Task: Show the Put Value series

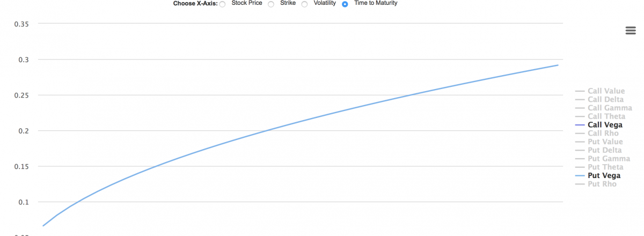Action: [605, 142]
